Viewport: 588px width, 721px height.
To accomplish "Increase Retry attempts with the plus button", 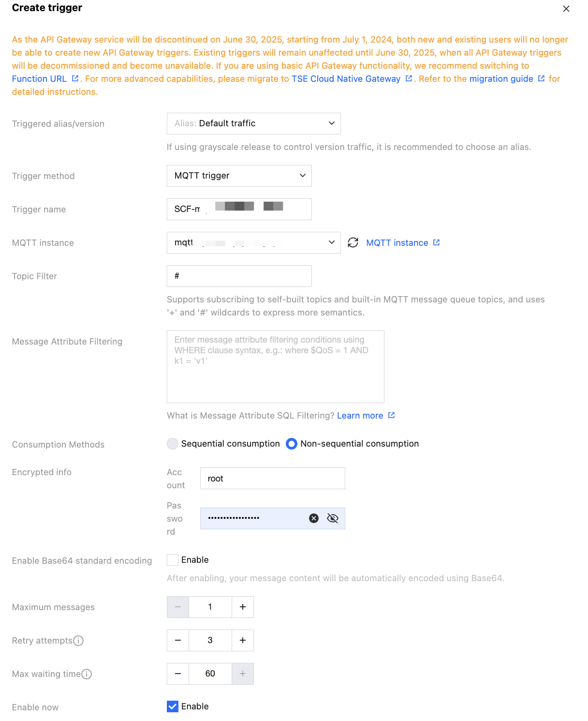I will click(243, 640).
